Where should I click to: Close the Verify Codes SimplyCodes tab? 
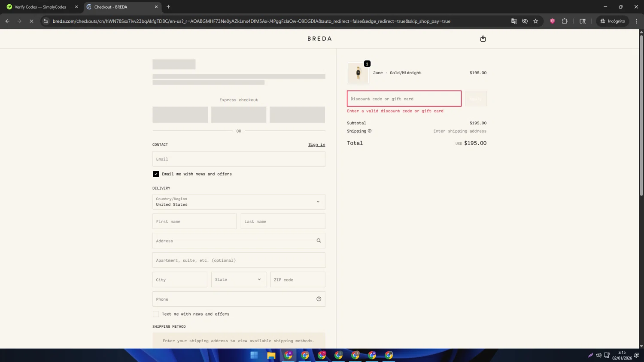[76, 7]
